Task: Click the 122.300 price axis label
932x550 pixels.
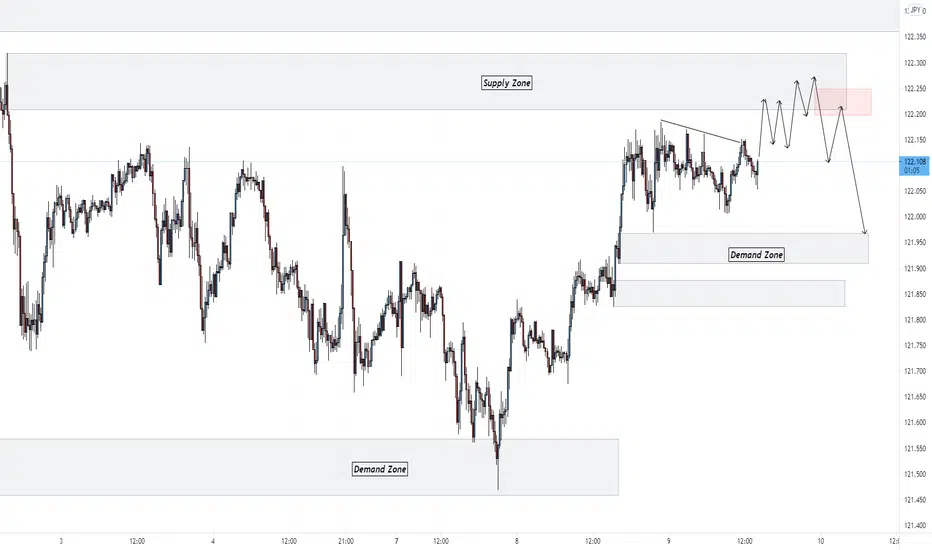Action: 915,62
